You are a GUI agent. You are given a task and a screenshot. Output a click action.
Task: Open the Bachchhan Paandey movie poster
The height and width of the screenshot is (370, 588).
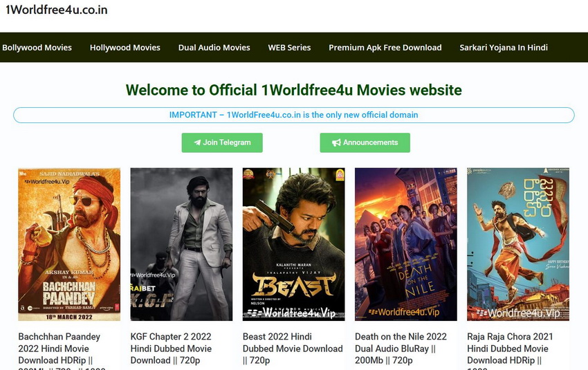tap(69, 244)
